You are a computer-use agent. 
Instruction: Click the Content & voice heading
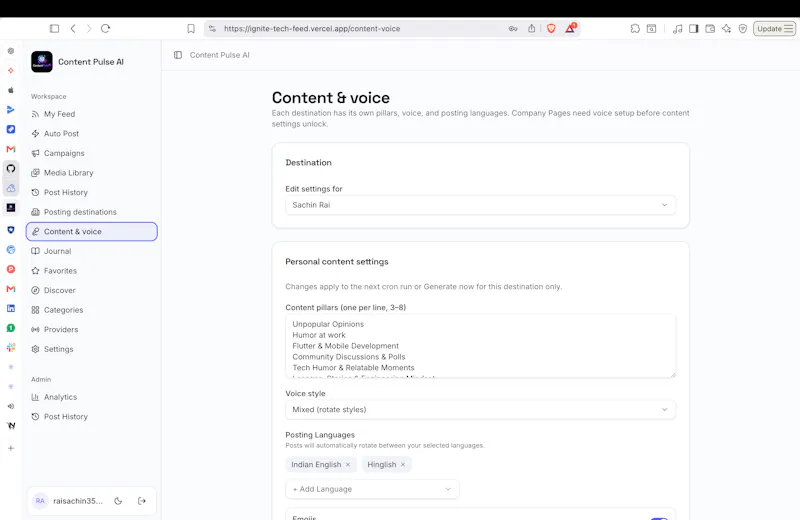click(x=331, y=97)
